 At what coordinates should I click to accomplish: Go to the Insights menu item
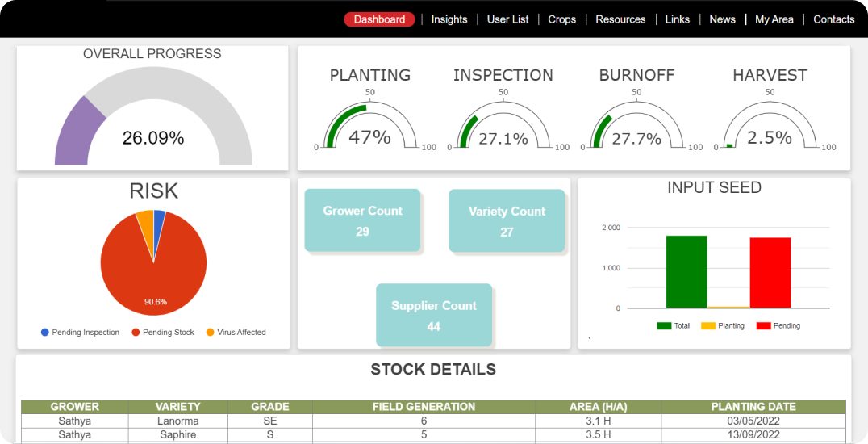tap(449, 19)
